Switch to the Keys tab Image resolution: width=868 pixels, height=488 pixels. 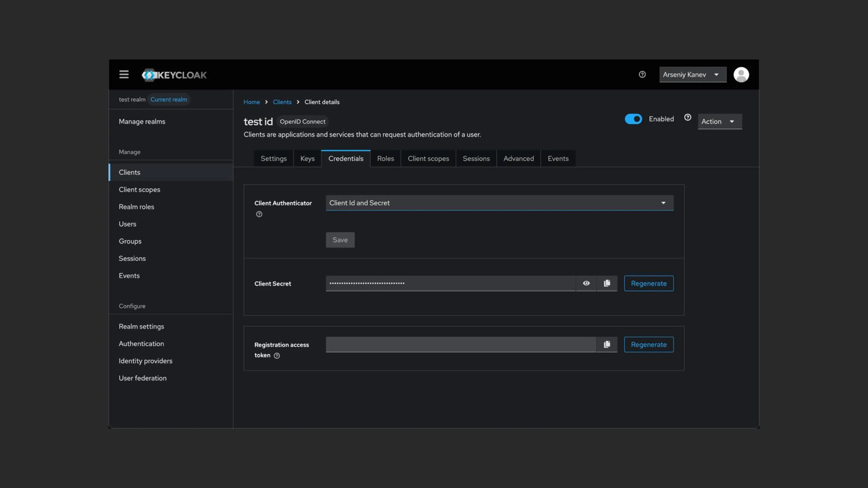pos(307,159)
